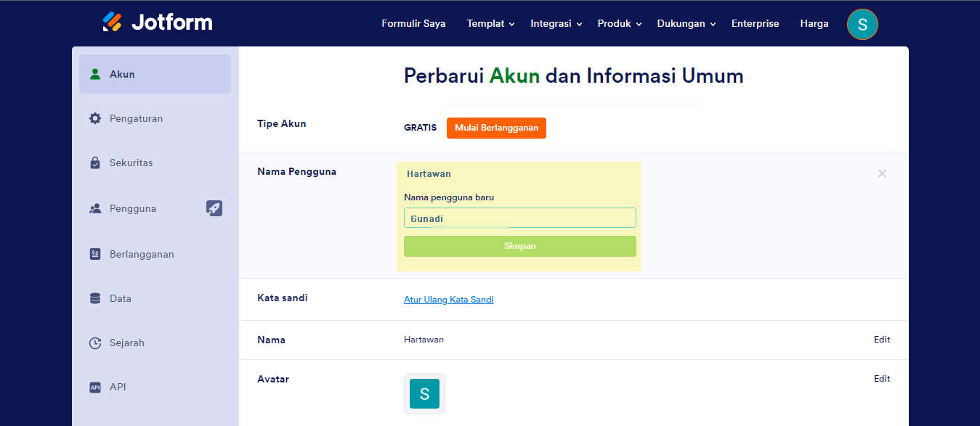The height and width of the screenshot is (426, 980).
Task: Open Formulir Saya page
Action: coord(413,23)
